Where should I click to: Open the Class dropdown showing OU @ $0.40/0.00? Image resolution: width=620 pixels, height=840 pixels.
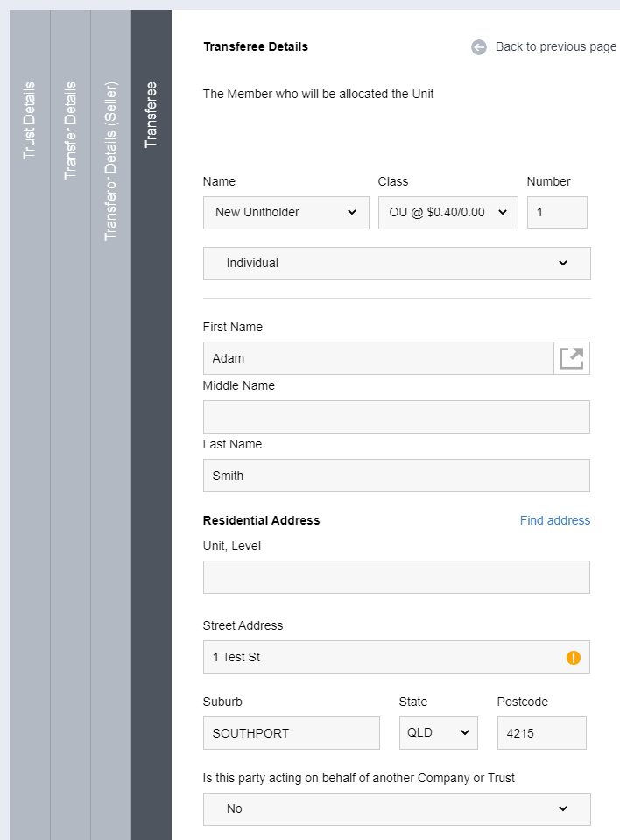[447, 212]
